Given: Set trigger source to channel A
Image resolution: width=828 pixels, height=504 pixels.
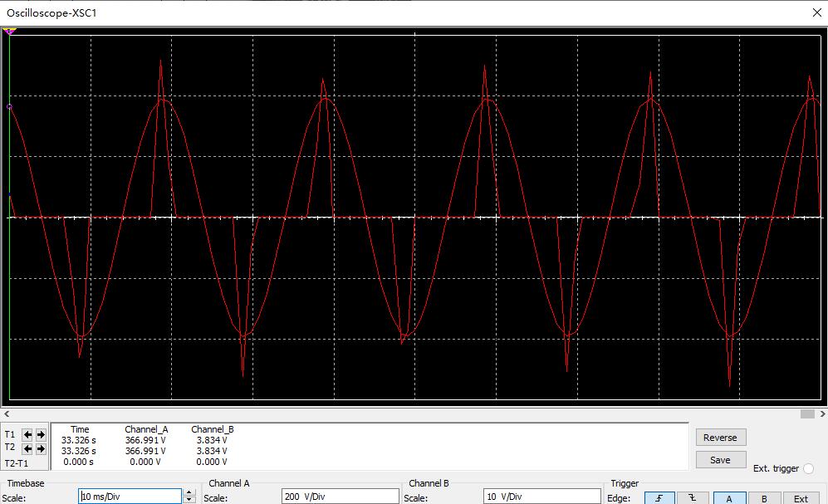Looking at the screenshot, I should [x=729, y=498].
